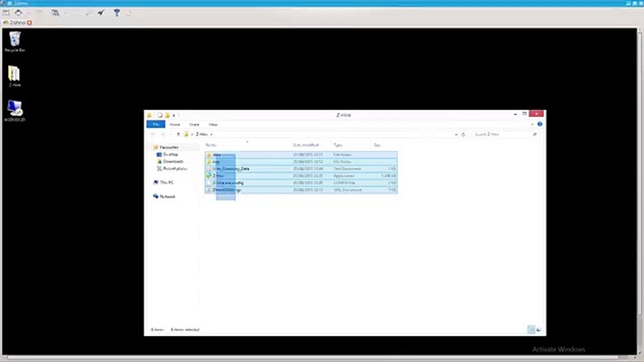644x362 pixels.
Task: Select Recent places in the navigation pane
Action: (x=175, y=168)
